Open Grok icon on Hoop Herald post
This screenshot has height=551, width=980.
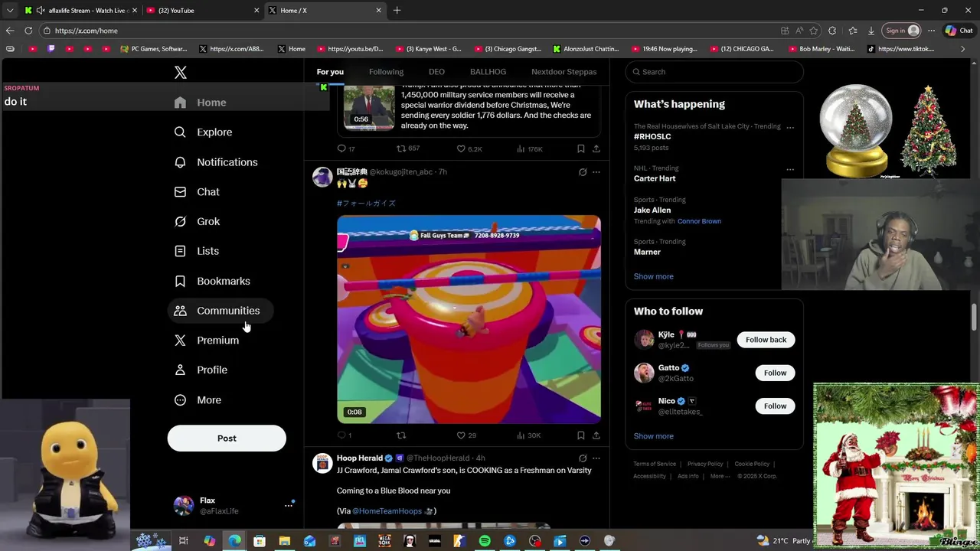(x=583, y=458)
